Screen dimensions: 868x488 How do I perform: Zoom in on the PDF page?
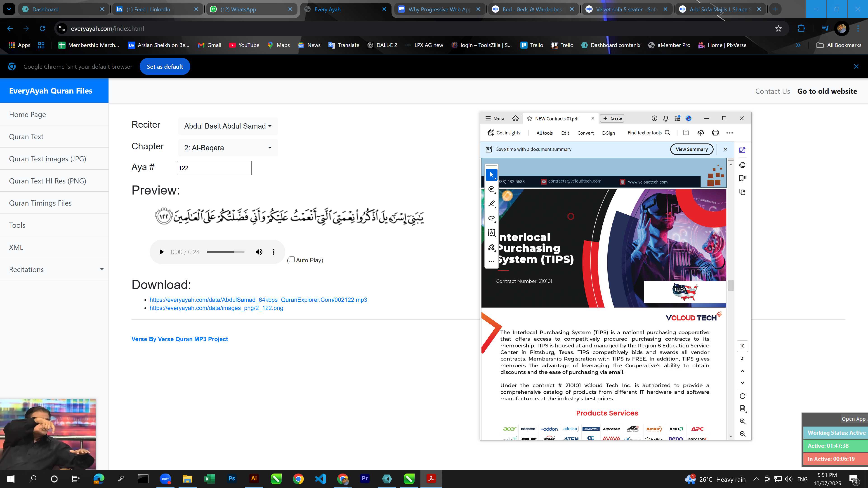pos(743,421)
